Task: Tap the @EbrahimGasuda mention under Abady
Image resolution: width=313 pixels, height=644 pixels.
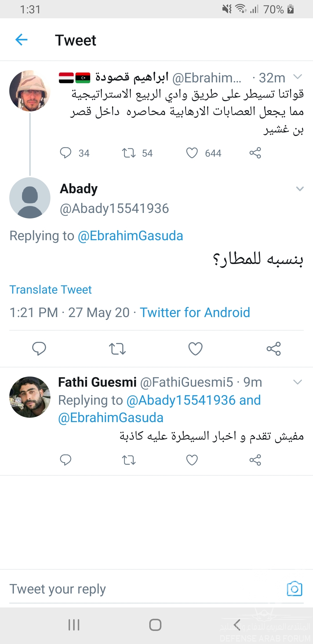Action: tap(130, 236)
